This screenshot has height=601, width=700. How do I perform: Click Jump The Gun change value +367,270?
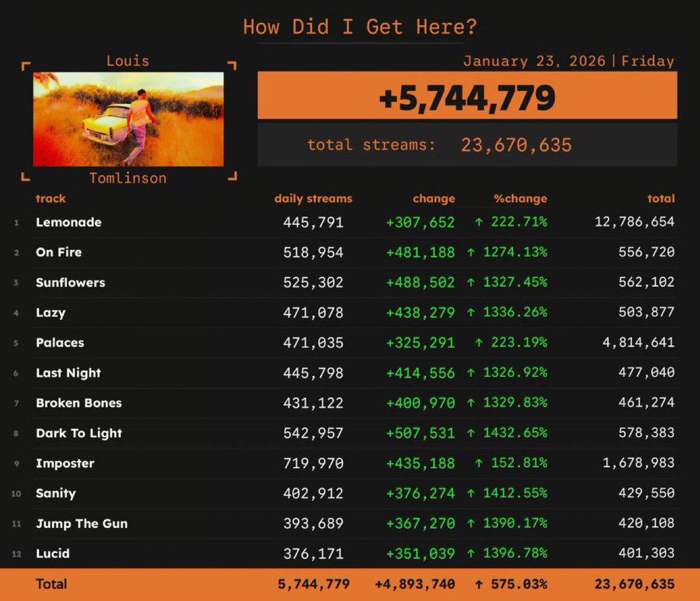click(420, 523)
